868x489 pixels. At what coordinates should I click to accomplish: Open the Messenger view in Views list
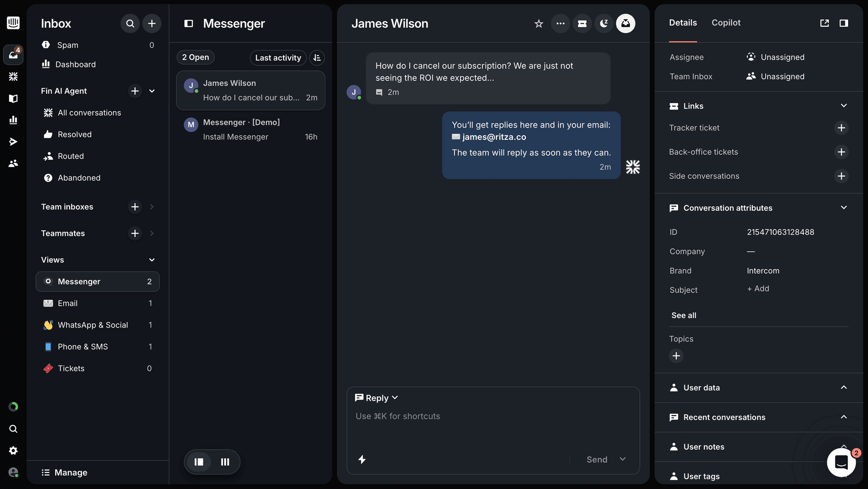[x=79, y=281]
